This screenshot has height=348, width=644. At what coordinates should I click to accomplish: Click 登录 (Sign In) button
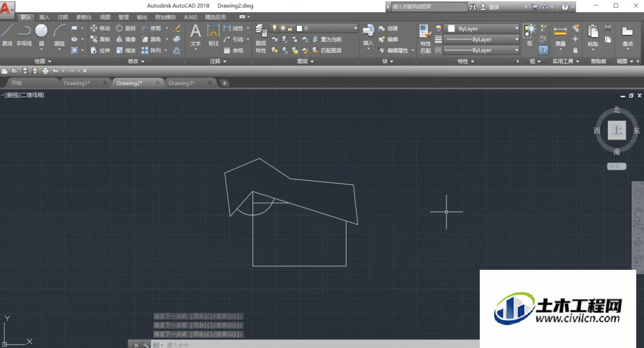point(490,7)
